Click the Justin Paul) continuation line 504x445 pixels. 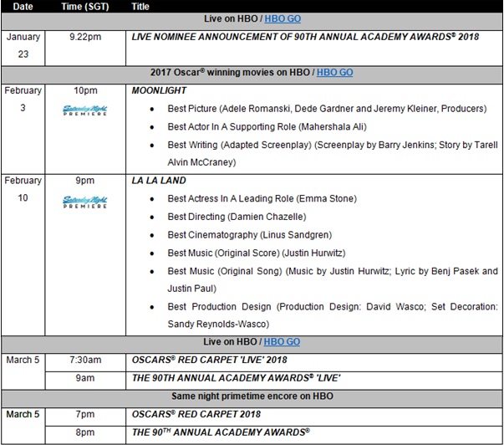pos(192,289)
